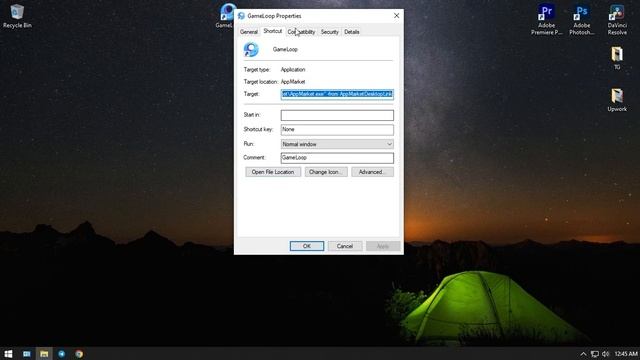Click into the Shortcut key field
Image resolution: width=640 pixels, height=360 pixels.
[337, 130]
